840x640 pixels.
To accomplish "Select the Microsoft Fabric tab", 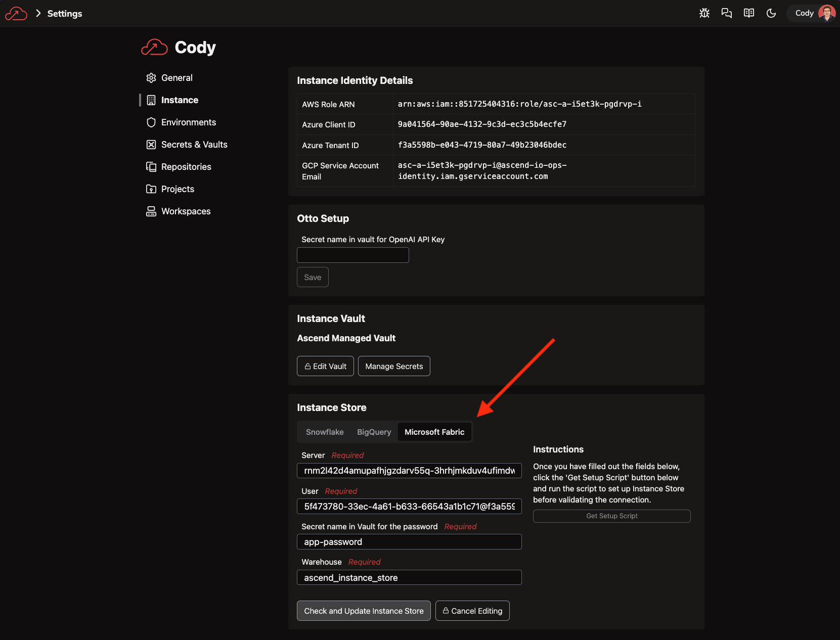I will [x=434, y=432].
